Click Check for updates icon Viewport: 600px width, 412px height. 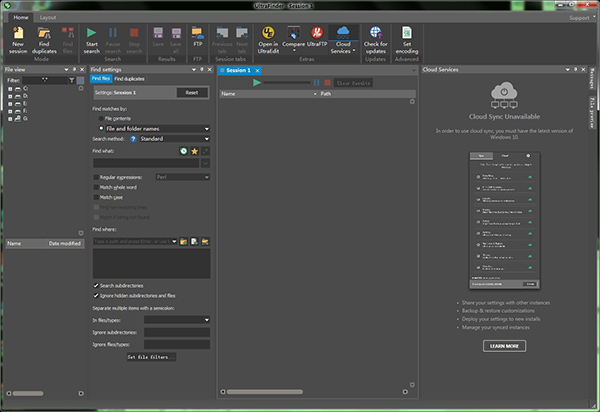click(x=376, y=33)
